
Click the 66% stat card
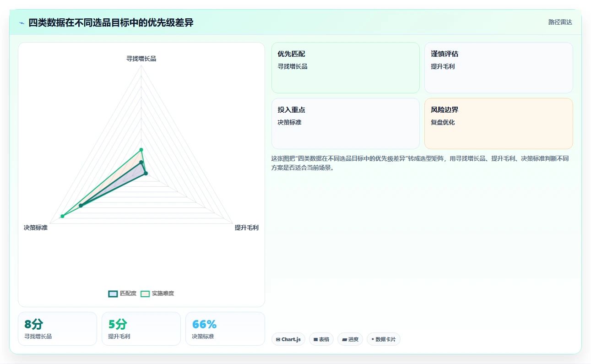click(x=225, y=329)
